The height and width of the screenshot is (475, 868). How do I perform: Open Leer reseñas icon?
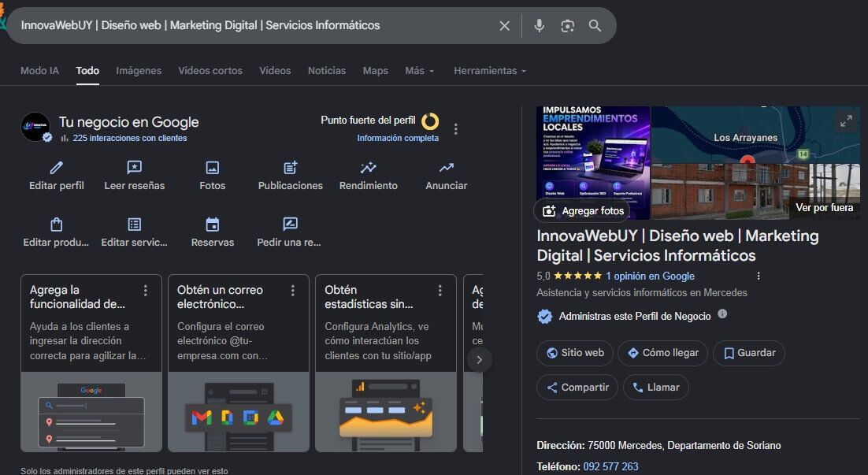pos(135,167)
